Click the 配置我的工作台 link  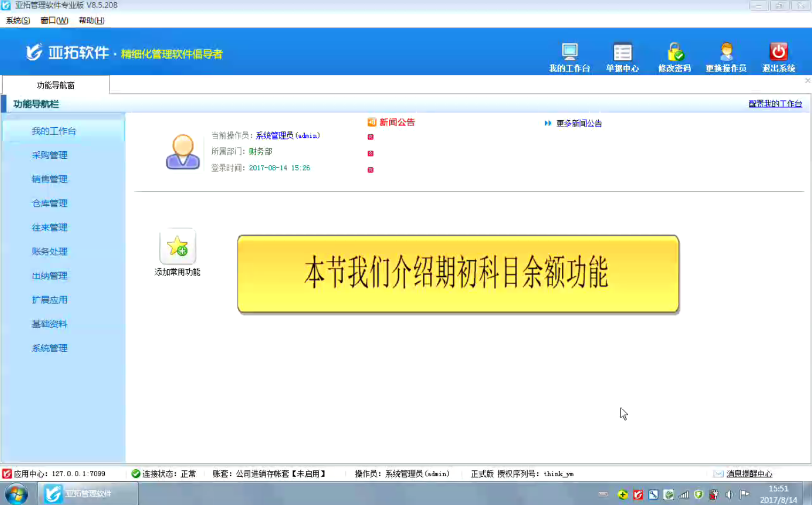tap(775, 104)
